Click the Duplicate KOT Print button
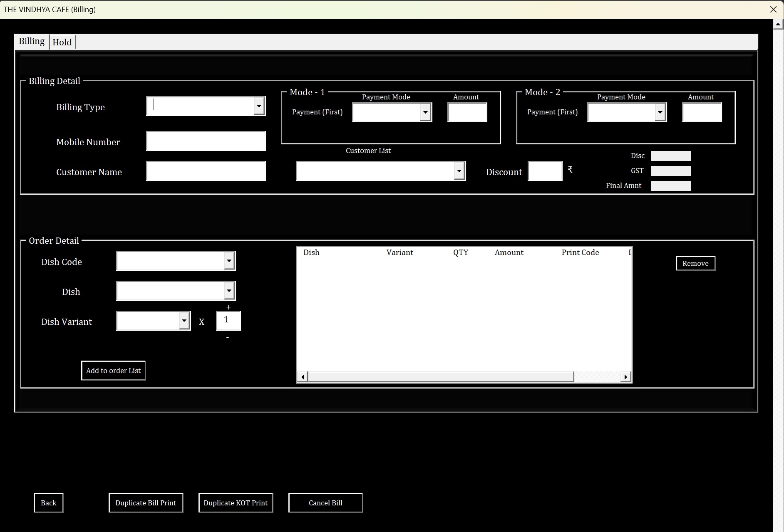This screenshot has height=532, width=784. click(x=236, y=502)
